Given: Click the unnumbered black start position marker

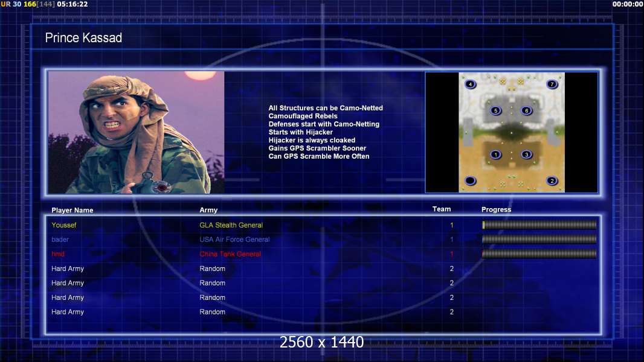Looking at the screenshot, I should [x=470, y=181].
